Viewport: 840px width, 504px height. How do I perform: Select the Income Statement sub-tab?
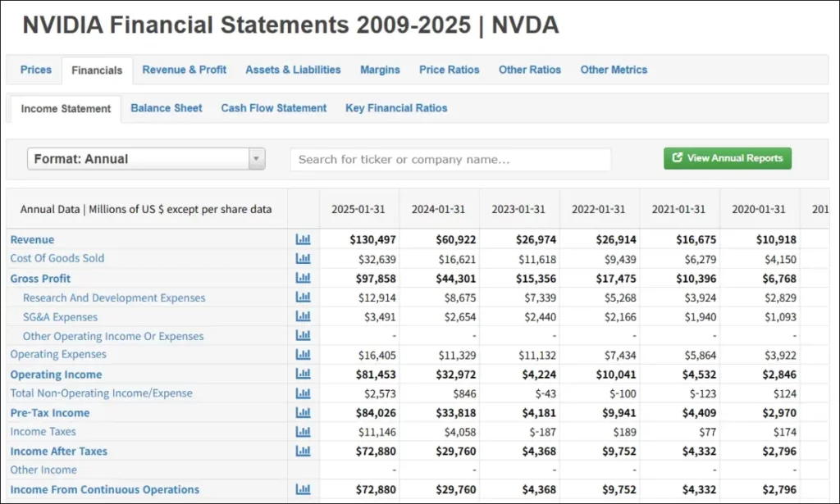coord(66,109)
